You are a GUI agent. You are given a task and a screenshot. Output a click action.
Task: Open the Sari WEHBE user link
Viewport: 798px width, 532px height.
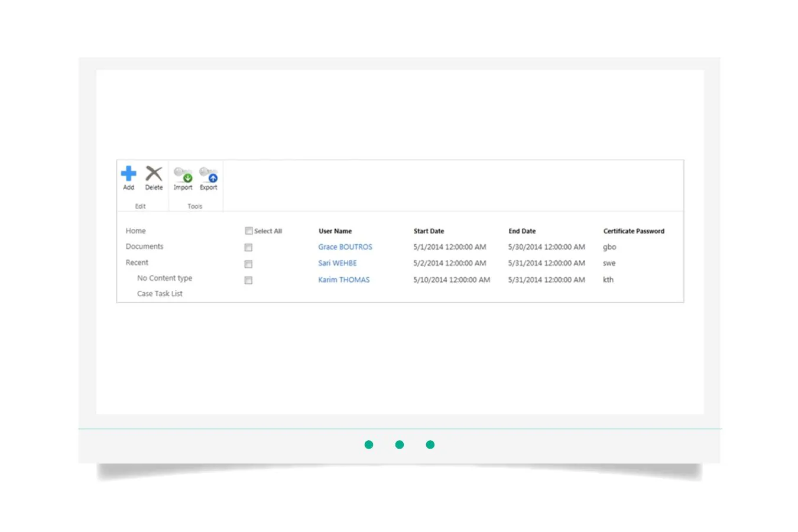pos(338,263)
